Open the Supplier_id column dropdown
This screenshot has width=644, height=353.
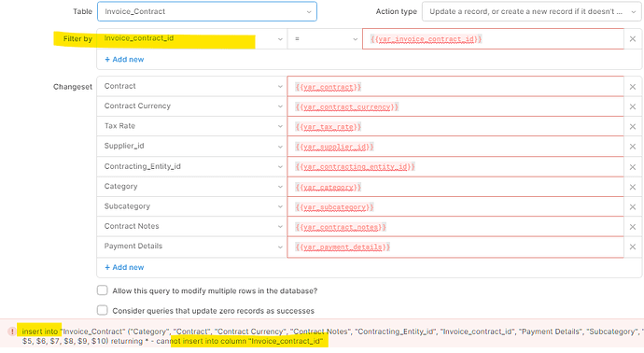192,147
